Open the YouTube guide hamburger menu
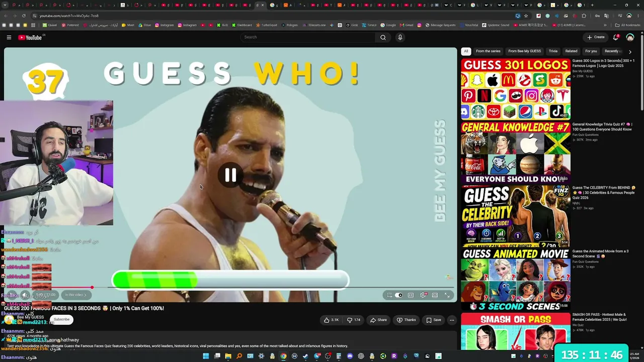 (9, 37)
